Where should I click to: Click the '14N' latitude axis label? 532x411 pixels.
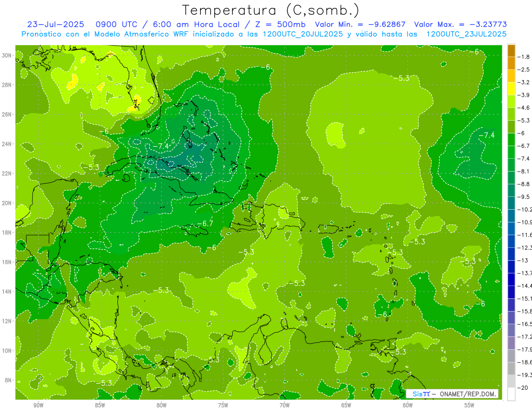coord(8,291)
